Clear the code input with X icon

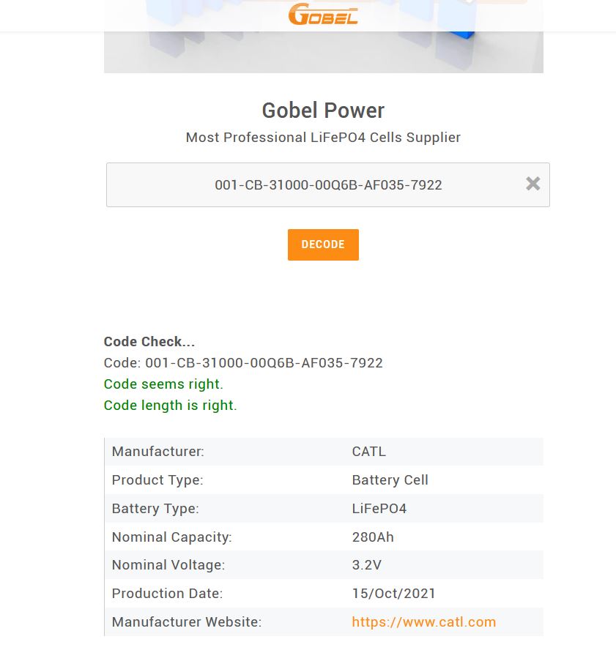point(532,184)
